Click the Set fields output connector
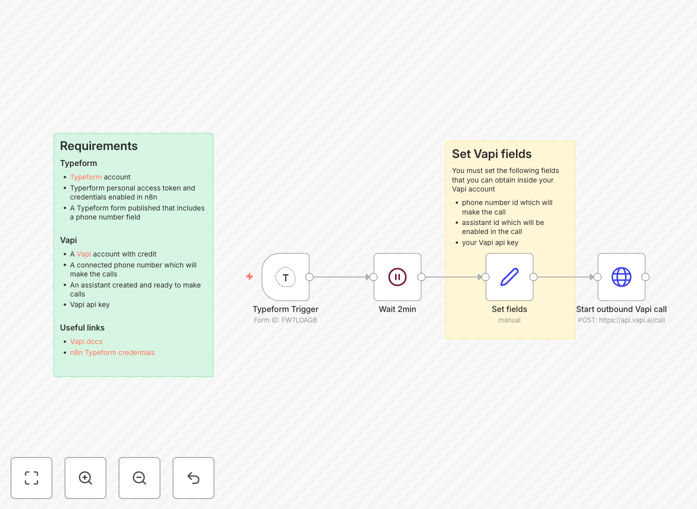The width and height of the screenshot is (697, 509). (533, 277)
